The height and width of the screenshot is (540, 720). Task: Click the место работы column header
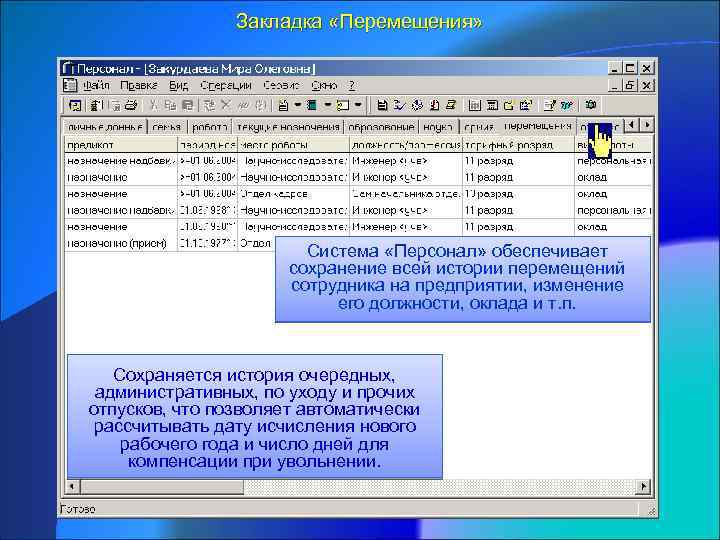[293, 145]
